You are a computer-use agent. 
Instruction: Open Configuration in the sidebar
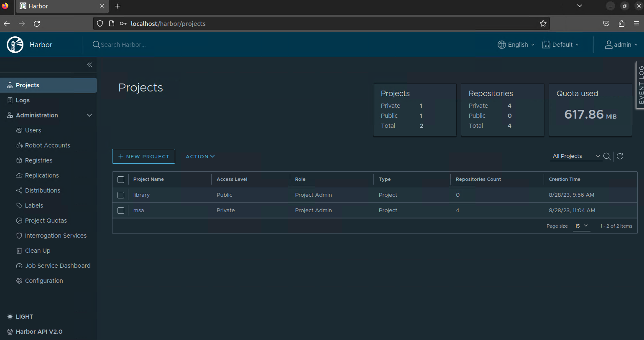tap(44, 281)
